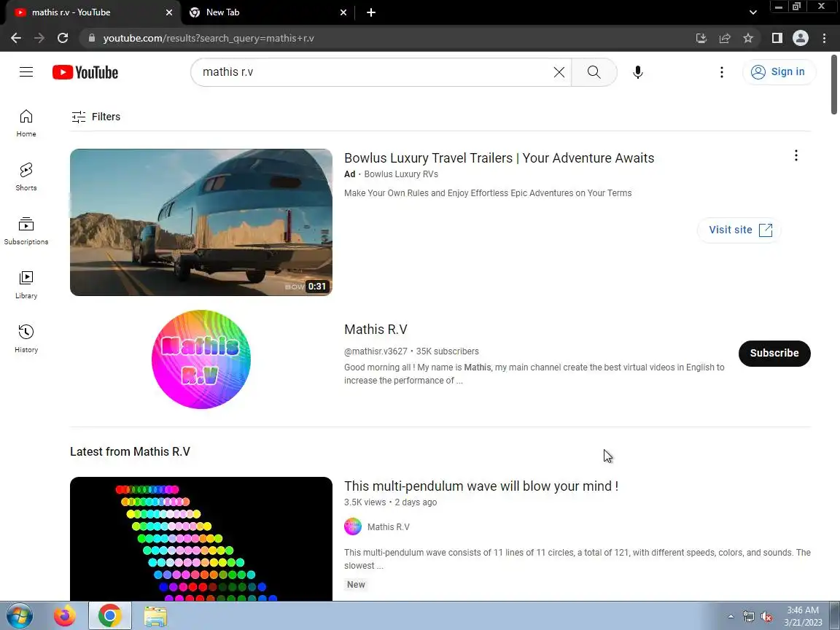Screen dimensions: 840x630
Task: Click the site lock icon in address bar
Action: (x=92, y=38)
